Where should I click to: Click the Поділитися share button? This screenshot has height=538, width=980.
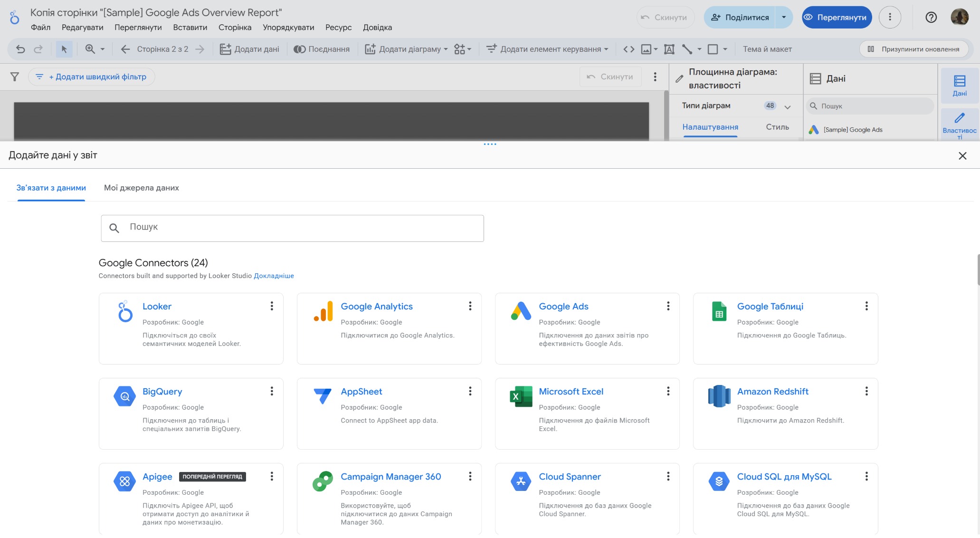pyautogui.click(x=740, y=17)
